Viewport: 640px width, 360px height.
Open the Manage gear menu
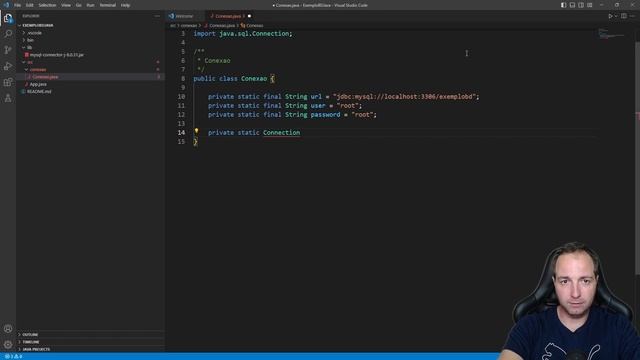point(8,344)
